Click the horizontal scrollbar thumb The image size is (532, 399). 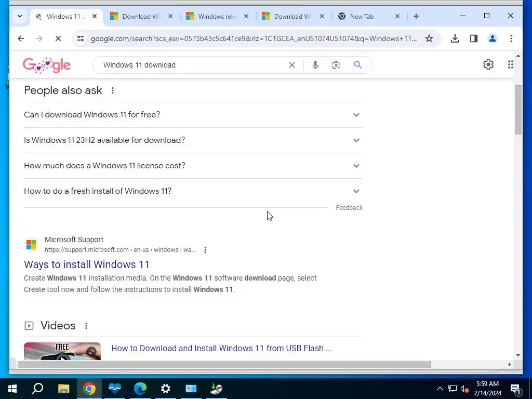[224, 364]
